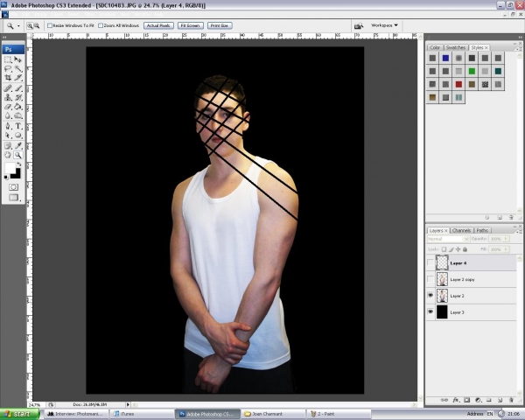This screenshot has width=525, height=420.
Task: Open '2 - Paint' taskbar window
Action: coord(339,414)
